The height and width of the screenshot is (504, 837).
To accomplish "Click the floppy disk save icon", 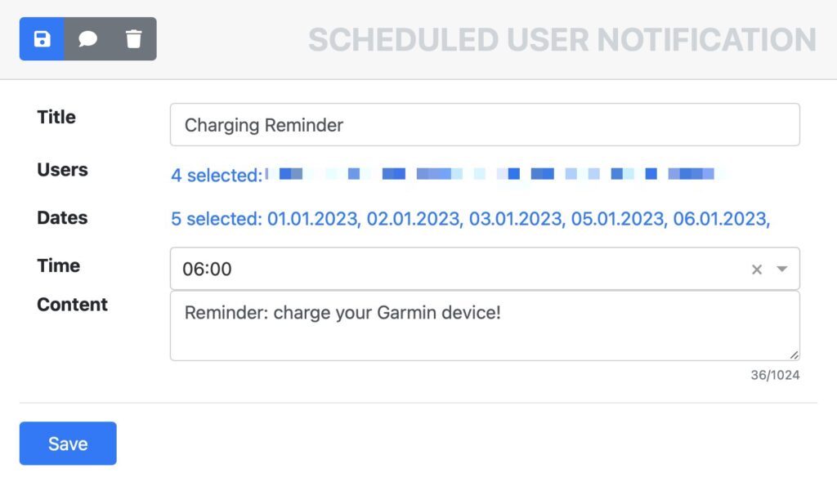I will tap(43, 39).
